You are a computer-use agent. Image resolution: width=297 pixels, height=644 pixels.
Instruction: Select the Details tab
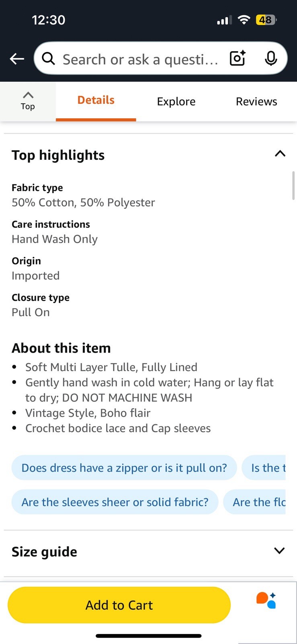[x=96, y=101]
